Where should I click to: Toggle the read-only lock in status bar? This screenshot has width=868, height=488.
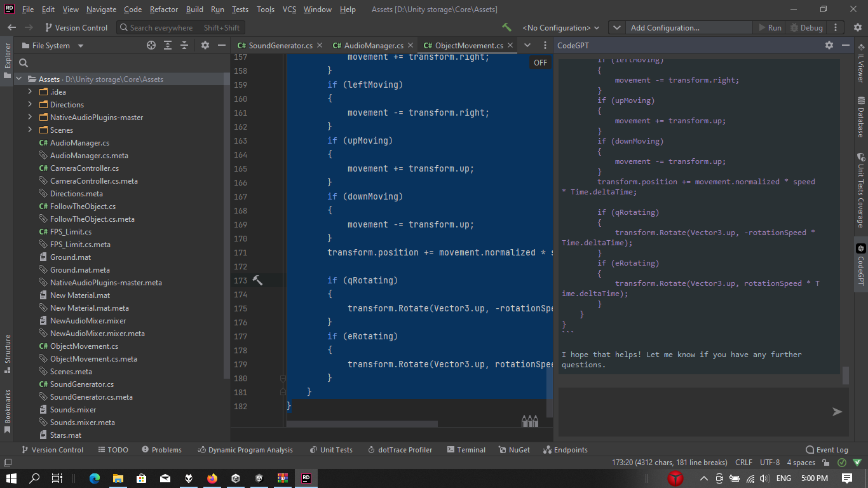pyautogui.click(x=825, y=463)
